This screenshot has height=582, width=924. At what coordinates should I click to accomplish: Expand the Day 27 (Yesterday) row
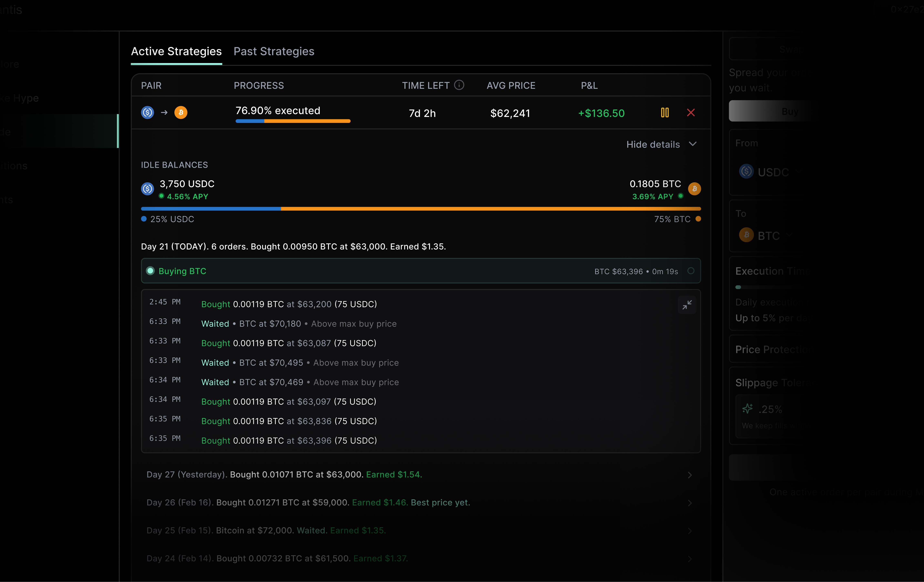coord(421,475)
